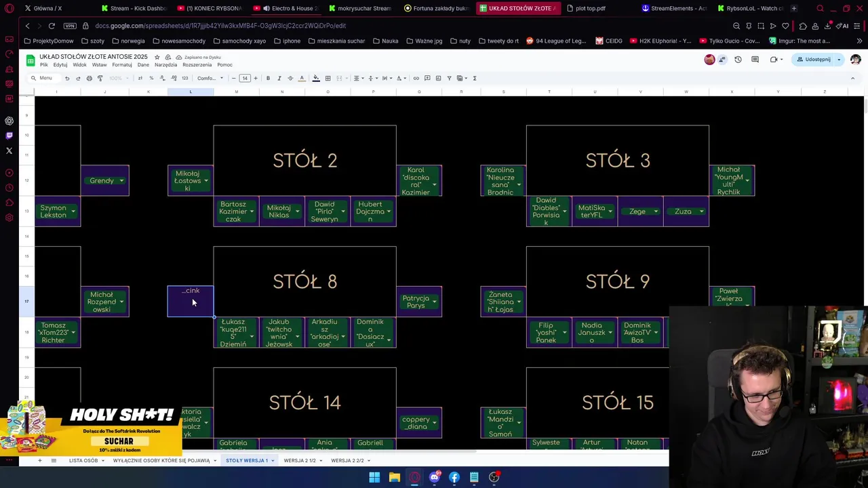
Task: Format as currency zł button
Action: point(140,78)
